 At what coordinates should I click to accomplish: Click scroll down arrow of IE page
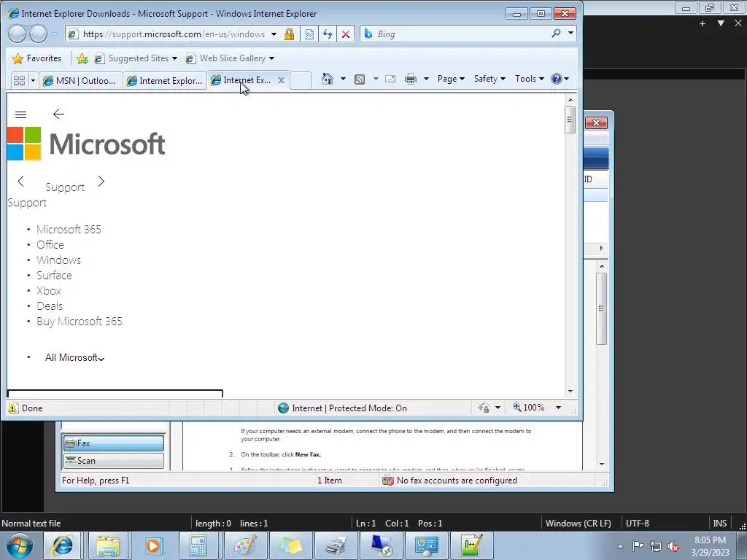click(x=570, y=392)
